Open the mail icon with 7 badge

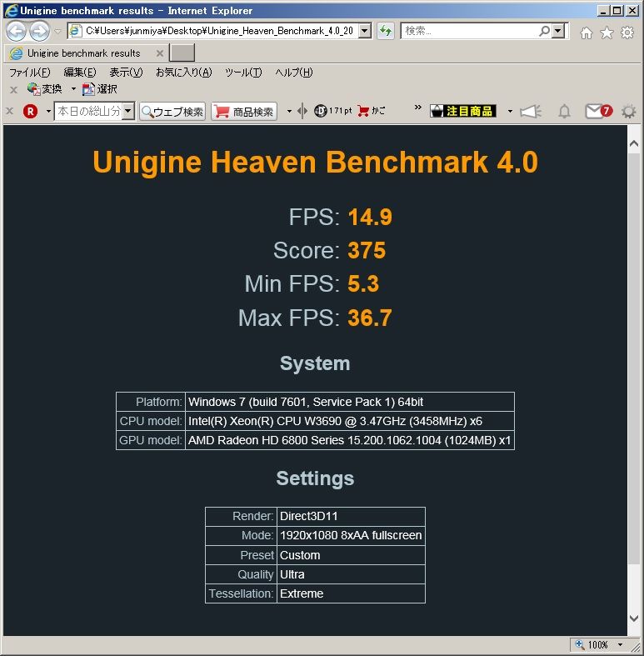click(598, 111)
